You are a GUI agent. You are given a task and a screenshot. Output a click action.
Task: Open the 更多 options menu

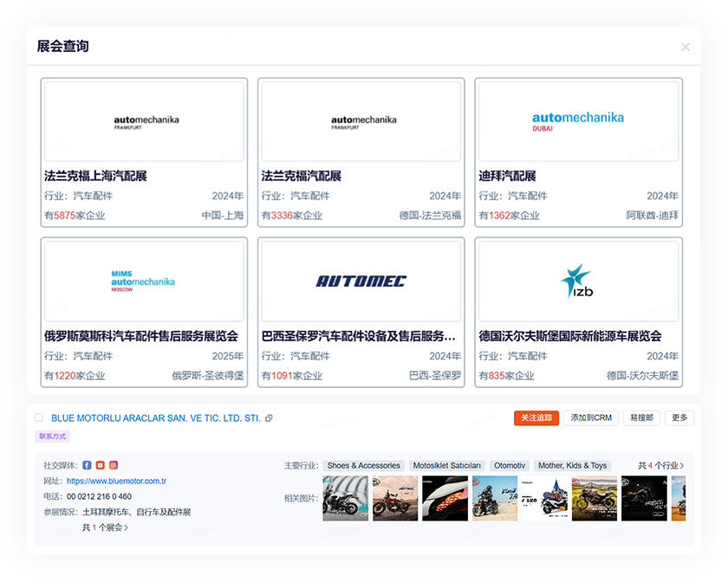click(x=679, y=417)
